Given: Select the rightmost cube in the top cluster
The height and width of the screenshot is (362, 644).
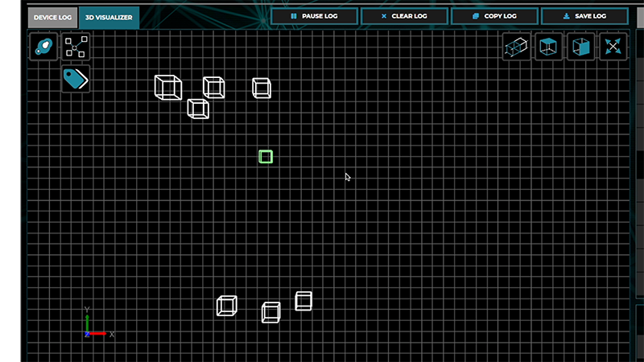Looking at the screenshot, I should click(x=261, y=88).
